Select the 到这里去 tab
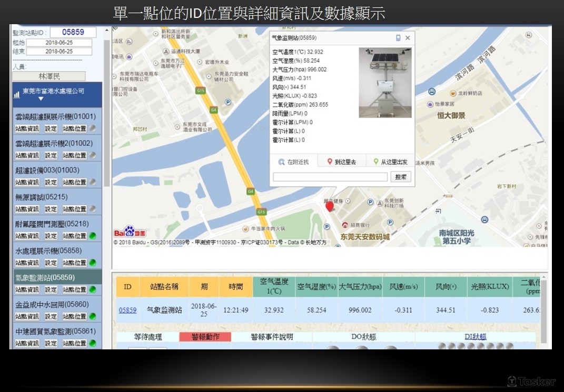 [341, 162]
